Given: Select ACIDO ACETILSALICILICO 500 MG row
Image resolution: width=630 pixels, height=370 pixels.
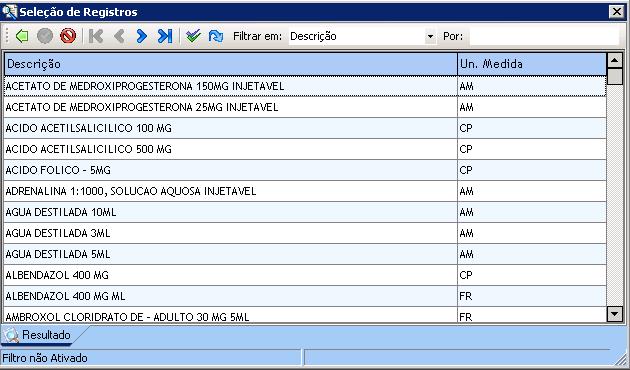Looking at the screenshot, I should (305, 149).
